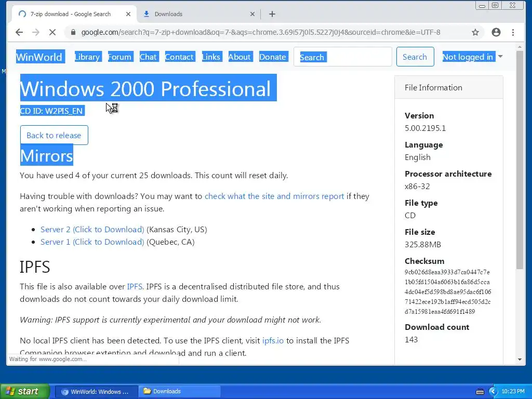Stop page loading with the X button
Viewport: 532px width, 399px height.
(x=52, y=32)
